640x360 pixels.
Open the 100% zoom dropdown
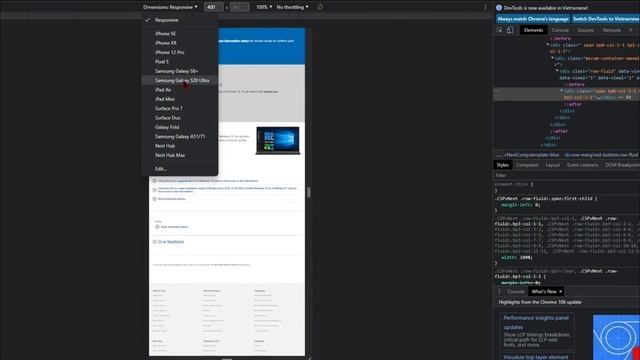click(264, 7)
